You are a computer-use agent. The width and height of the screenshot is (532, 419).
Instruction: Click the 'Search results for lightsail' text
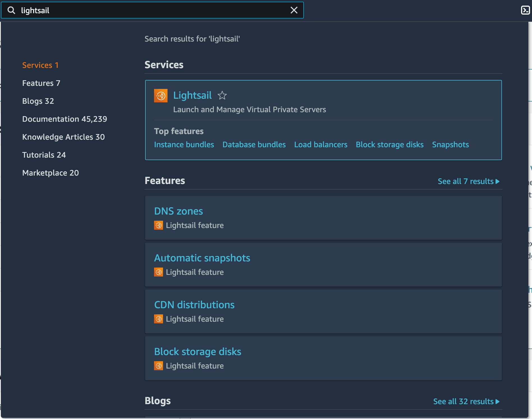click(x=192, y=39)
